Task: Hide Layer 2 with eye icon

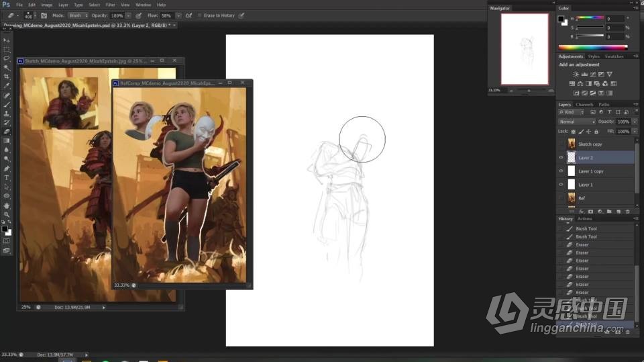Action: (x=561, y=158)
